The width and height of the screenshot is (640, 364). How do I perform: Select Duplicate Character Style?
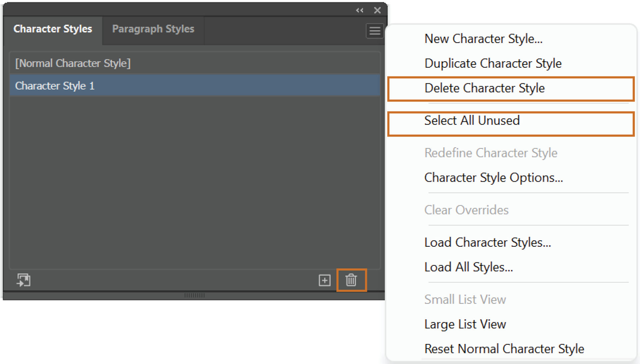493,63
